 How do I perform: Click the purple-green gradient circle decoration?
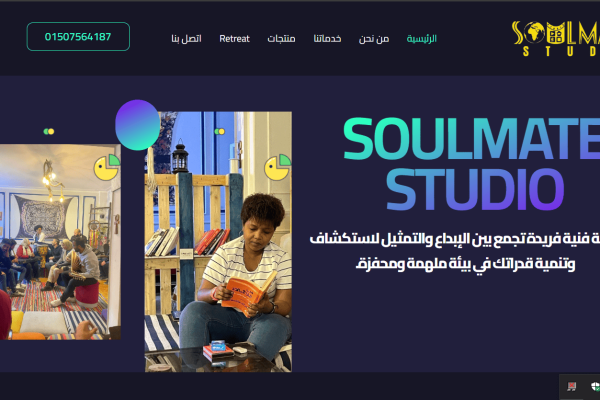click(138, 125)
